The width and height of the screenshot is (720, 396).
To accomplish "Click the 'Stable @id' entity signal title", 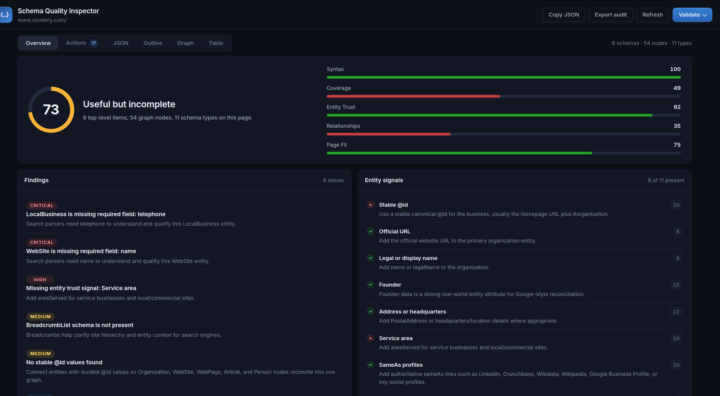I will (393, 205).
